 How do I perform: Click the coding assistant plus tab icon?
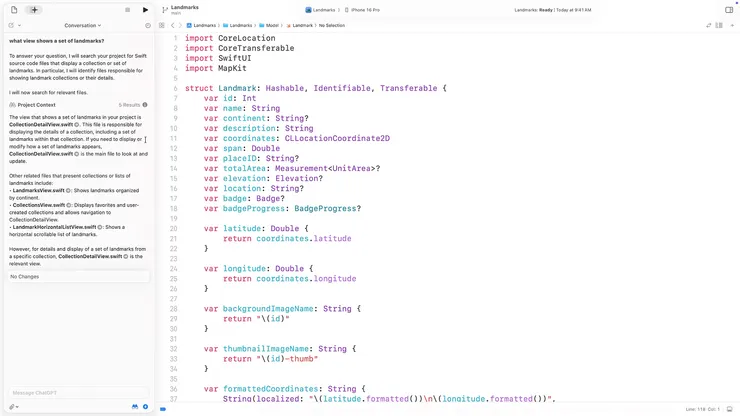click(34, 10)
